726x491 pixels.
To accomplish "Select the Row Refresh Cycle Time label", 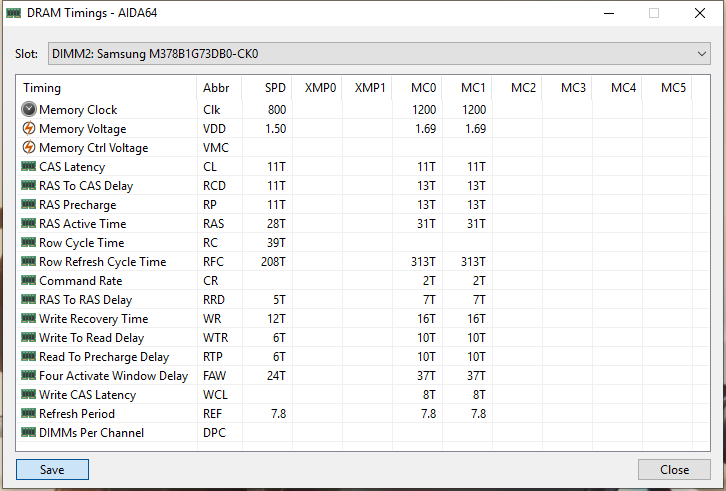I will tap(103, 262).
